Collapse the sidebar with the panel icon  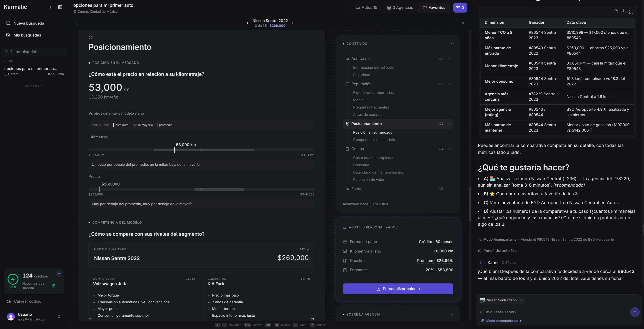coord(60,7)
